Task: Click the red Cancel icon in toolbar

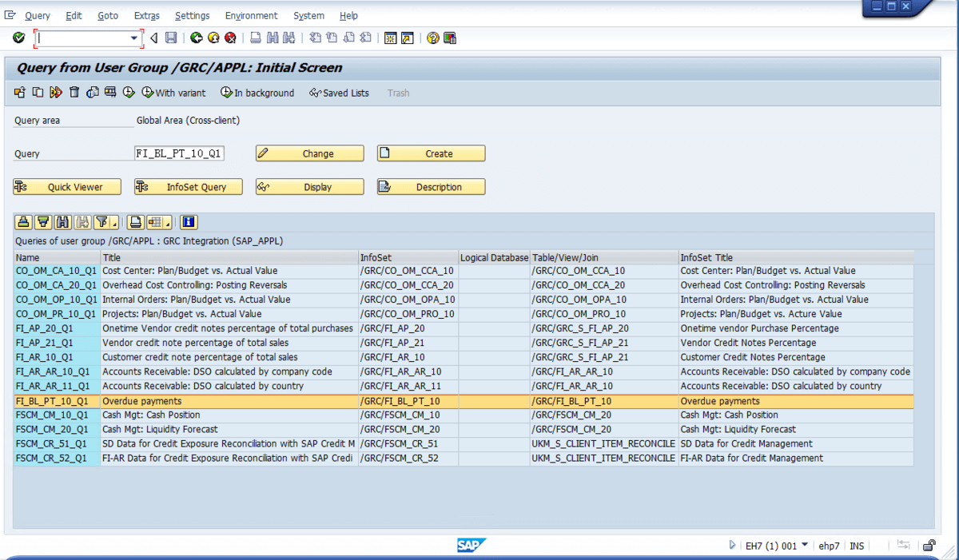Action: click(x=230, y=38)
